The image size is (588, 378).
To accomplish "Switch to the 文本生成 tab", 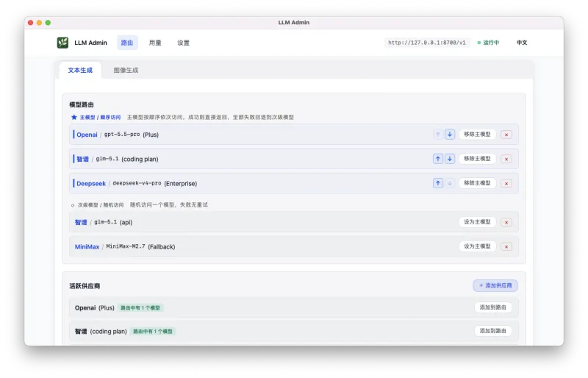I will [x=80, y=70].
